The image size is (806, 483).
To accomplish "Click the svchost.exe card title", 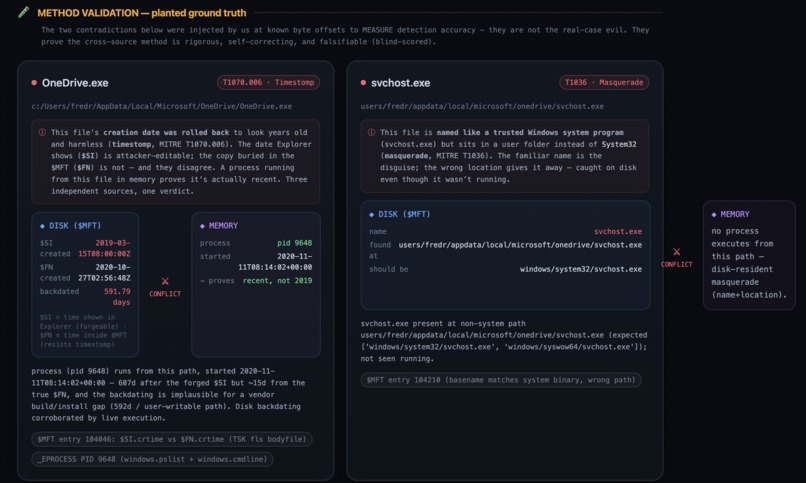I will pos(400,83).
